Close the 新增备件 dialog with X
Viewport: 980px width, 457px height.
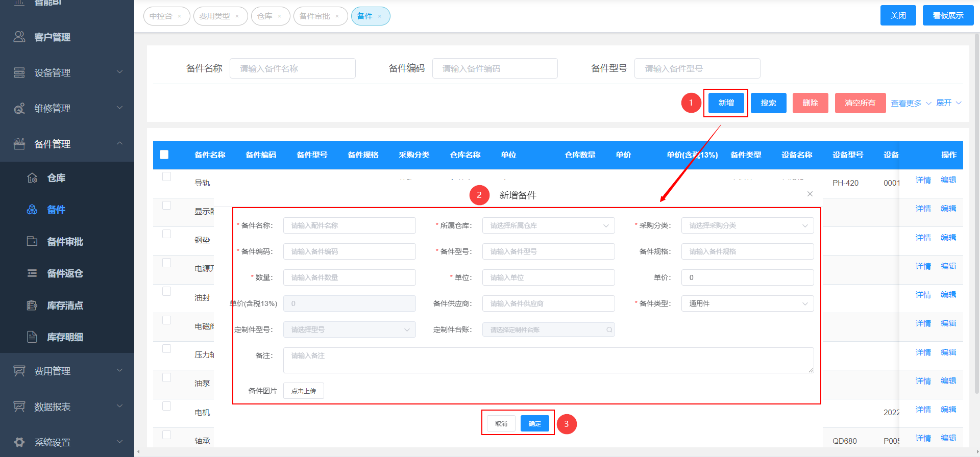[x=810, y=194]
